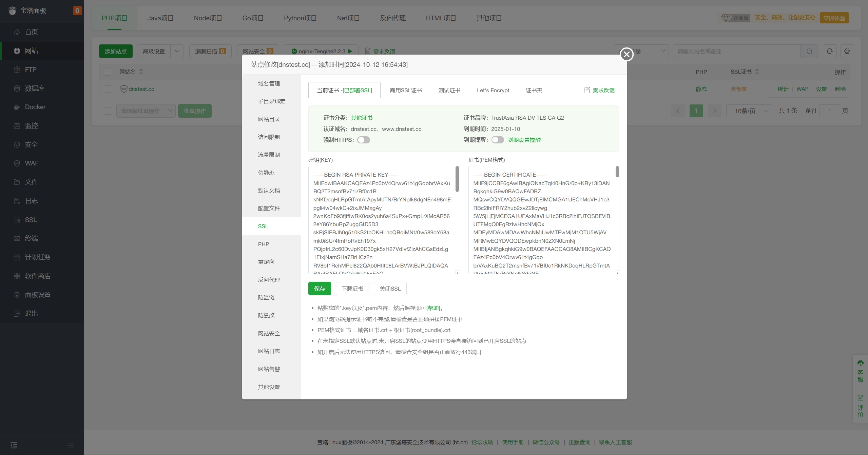Click the customer service headset icon
The height and width of the screenshot is (455, 868).
[861, 363]
